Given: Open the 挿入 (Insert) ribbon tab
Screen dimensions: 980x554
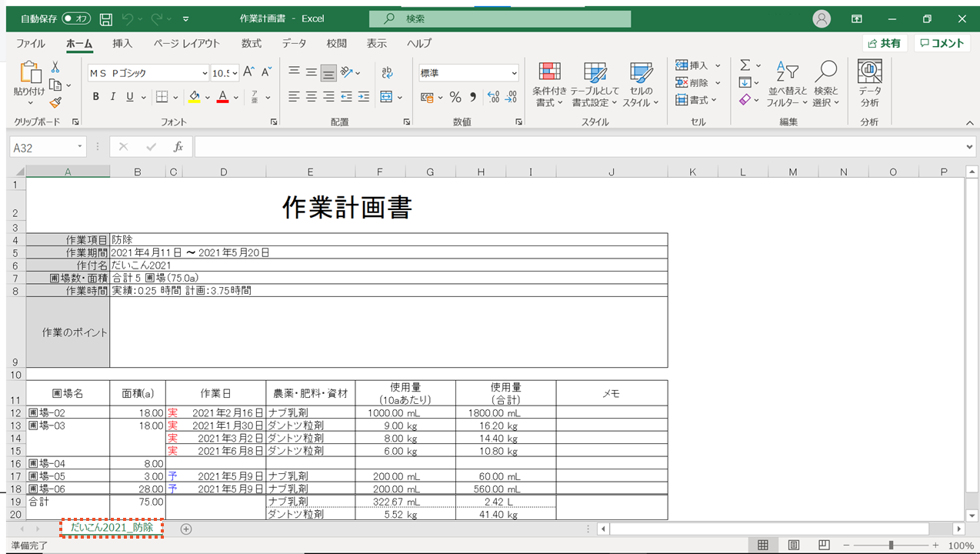Looking at the screenshot, I should pyautogui.click(x=122, y=44).
